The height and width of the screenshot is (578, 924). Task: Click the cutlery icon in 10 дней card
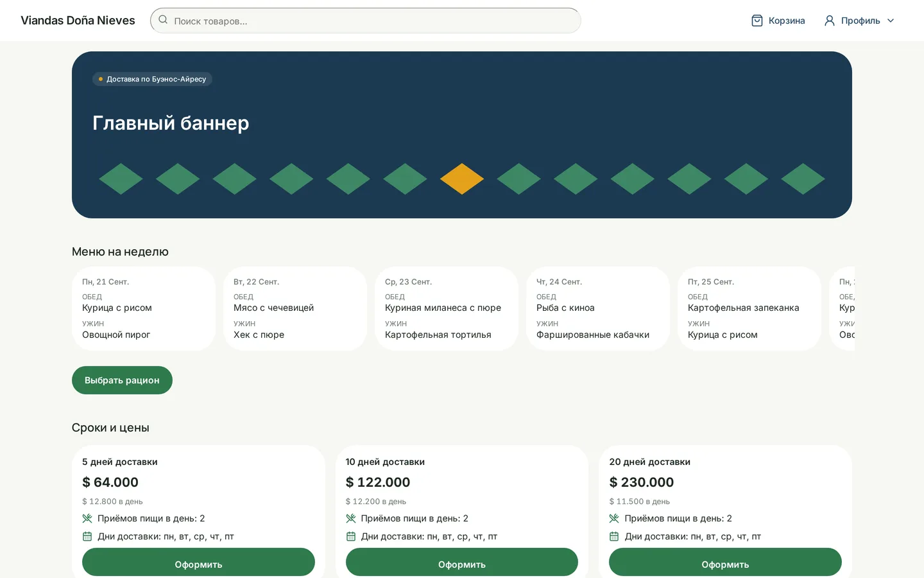[x=351, y=518]
